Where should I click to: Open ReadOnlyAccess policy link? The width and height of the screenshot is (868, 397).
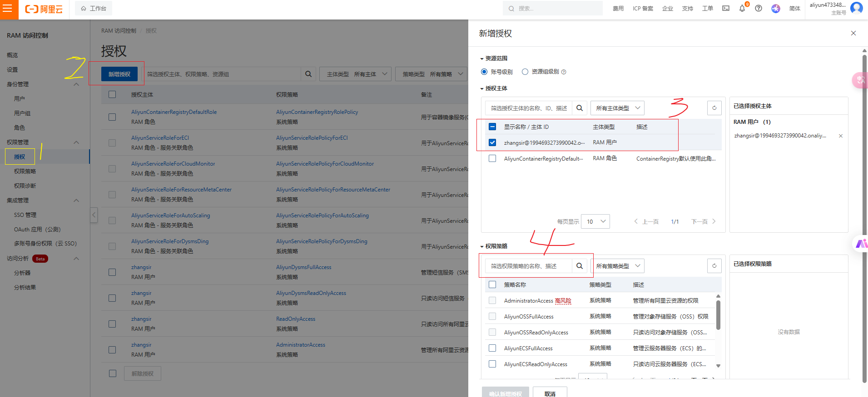coord(296,319)
